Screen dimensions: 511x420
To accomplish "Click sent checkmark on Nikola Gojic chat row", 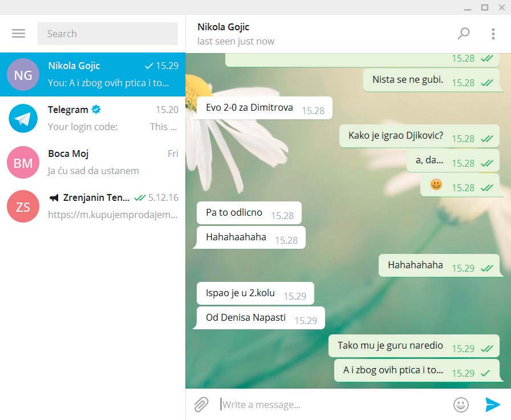I will pyautogui.click(x=149, y=66).
